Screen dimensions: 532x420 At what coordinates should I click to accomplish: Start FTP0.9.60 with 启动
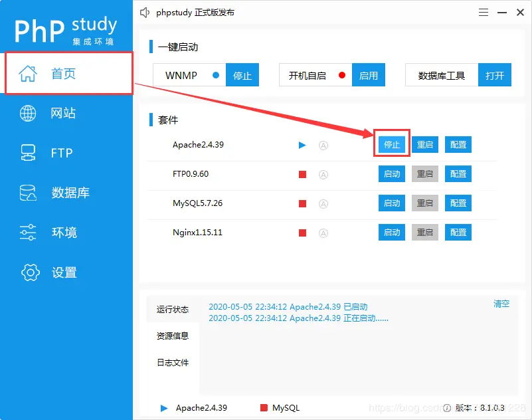click(x=392, y=174)
